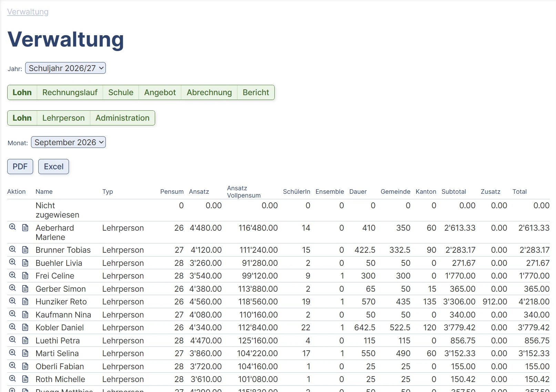Select the Administration sub-tab
Screen dimensions: 556x392
(x=122, y=118)
